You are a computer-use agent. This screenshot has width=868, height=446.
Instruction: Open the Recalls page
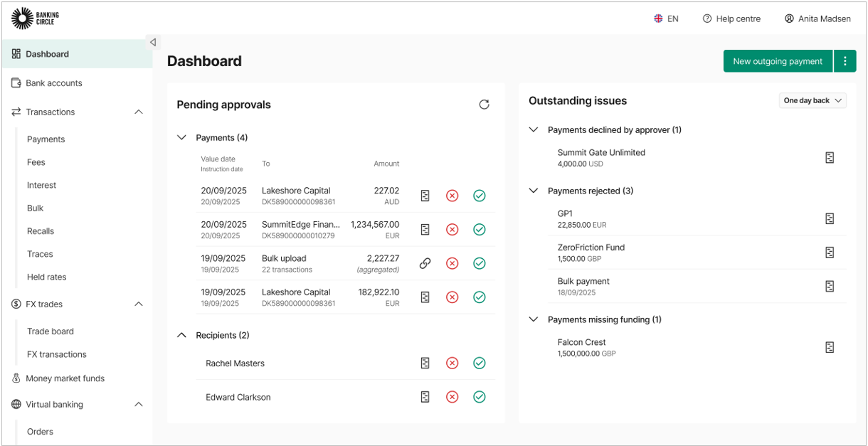pyautogui.click(x=41, y=231)
